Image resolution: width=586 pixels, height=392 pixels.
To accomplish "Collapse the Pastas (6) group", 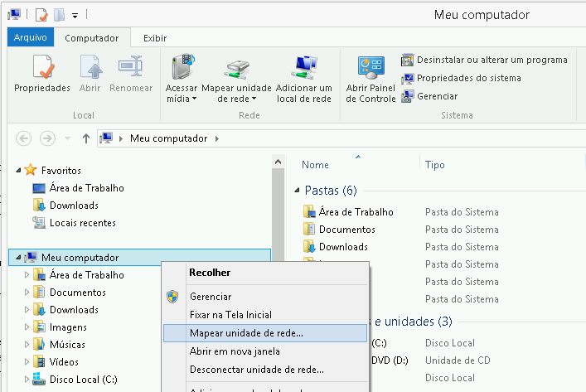I will click(x=298, y=191).
